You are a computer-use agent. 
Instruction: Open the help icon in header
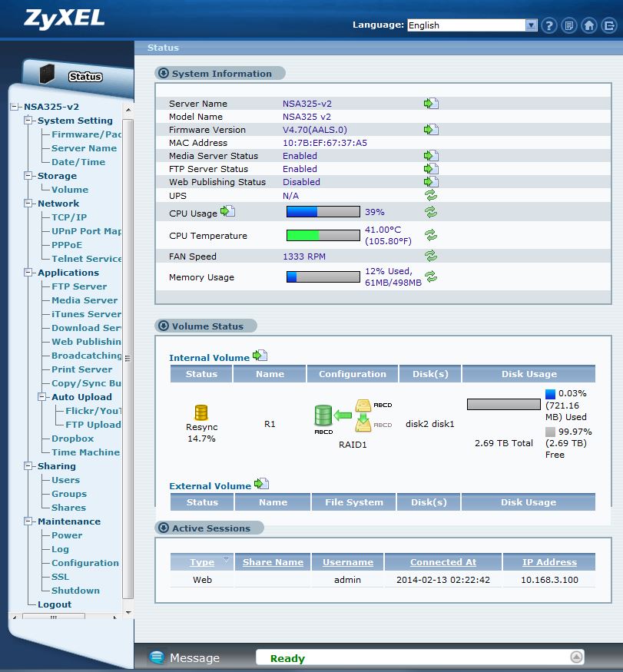548,25
